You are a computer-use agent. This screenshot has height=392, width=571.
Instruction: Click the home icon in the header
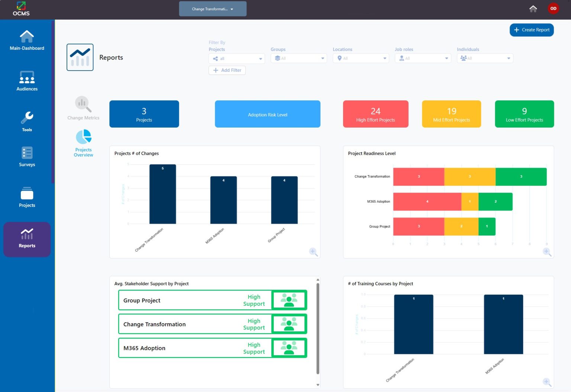tap(533, 9)
